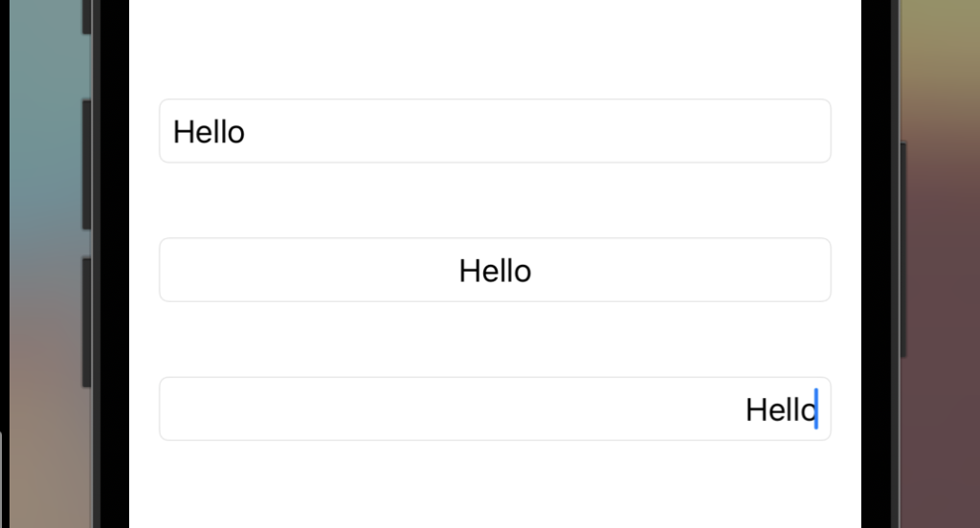Click the centered word Hello in middle field
The height and width of the screenshot is (528, 980).
495,272
